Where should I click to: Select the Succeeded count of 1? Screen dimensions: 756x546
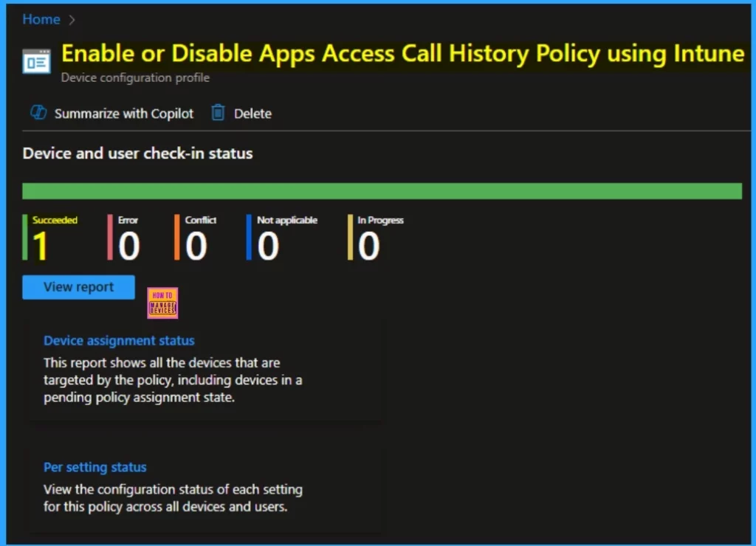[40, 246]
